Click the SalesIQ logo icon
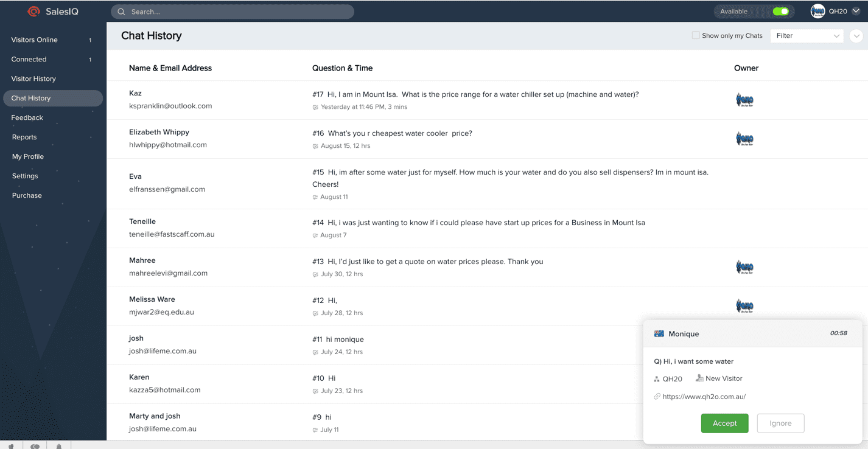The image size is (868, 449). 34,12
